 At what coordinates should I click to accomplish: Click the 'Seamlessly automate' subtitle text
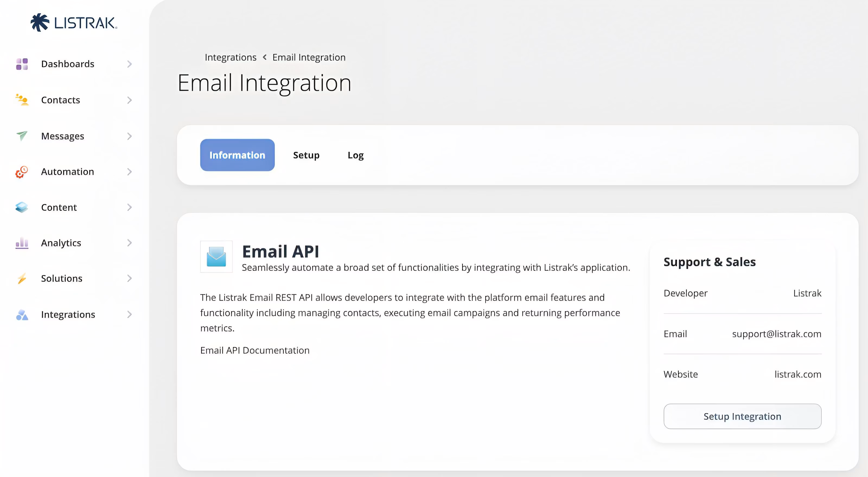tap(436, 267)
